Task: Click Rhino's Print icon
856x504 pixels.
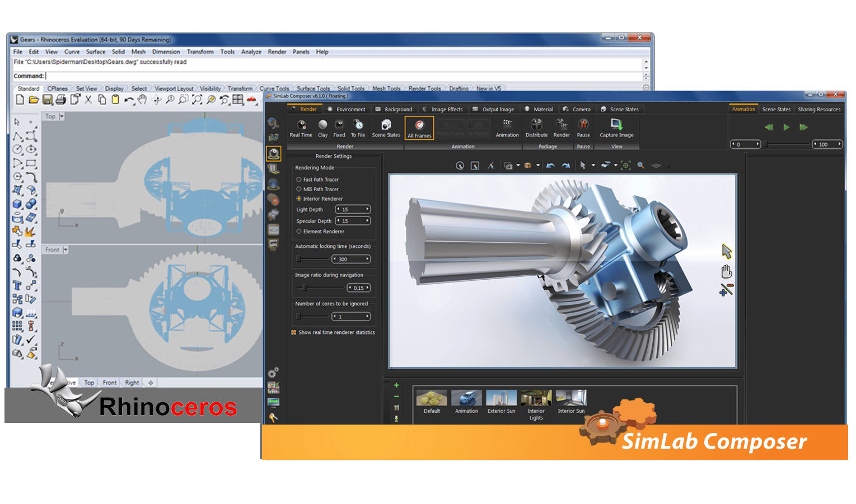Action: click(61, 100)
